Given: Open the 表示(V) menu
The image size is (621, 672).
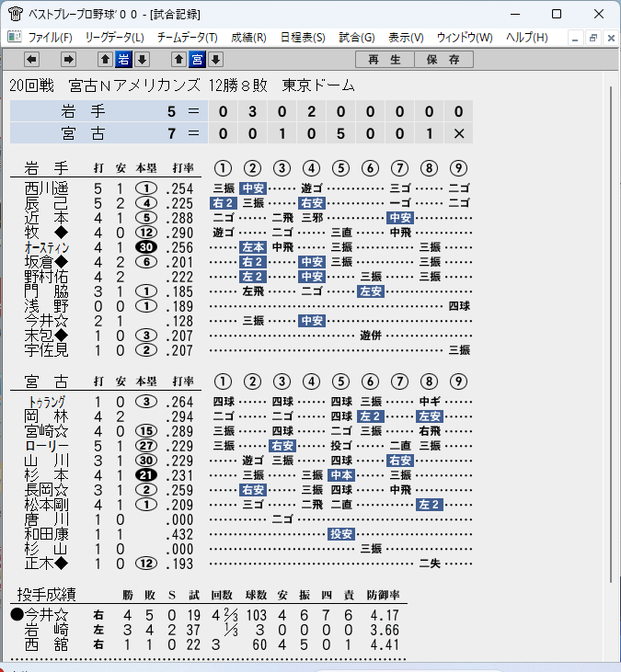Looking at the screenshot, I should pyautogui.click(x=406, y=38).
